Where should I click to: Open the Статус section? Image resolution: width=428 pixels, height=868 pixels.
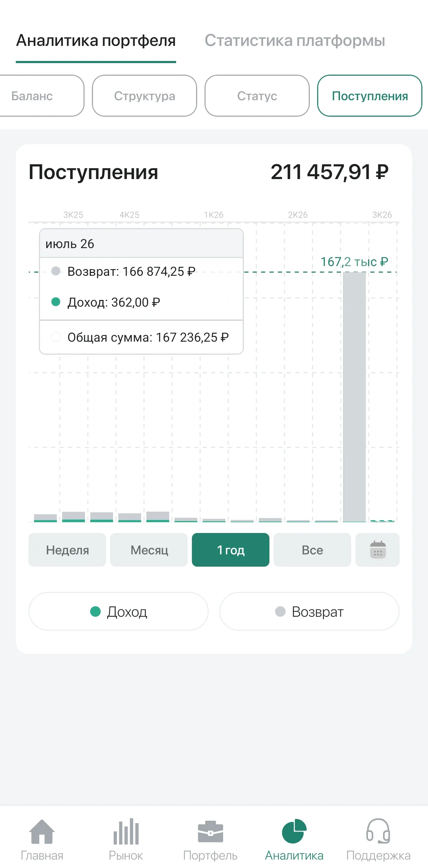pyautogui.click(x=257, y=96)
